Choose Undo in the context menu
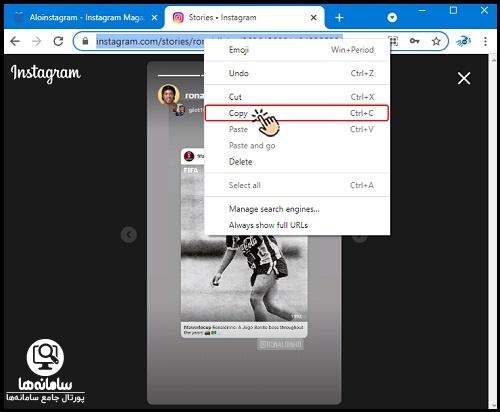 (297, 73)
